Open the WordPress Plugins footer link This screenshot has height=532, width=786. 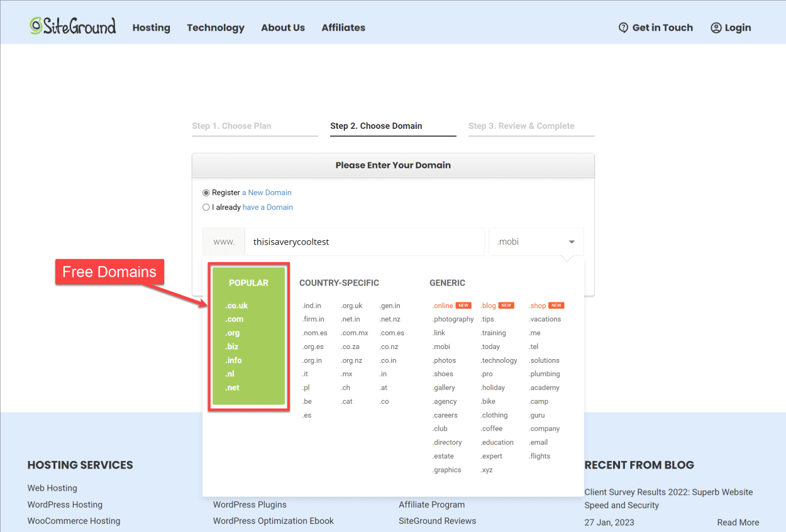(x=250, y=504)
